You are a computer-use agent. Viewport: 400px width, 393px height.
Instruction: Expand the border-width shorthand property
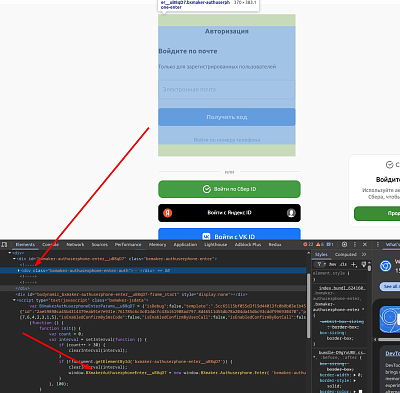pyautogui.click(x=354, y=375)
